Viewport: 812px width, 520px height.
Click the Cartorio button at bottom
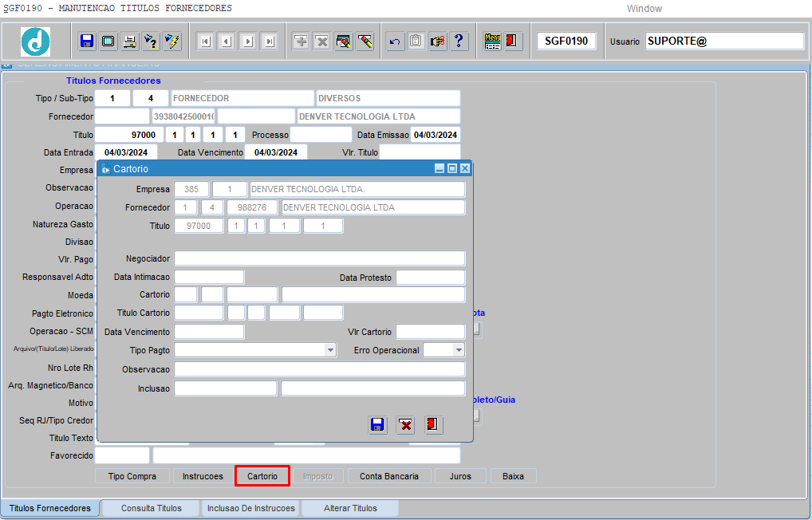(x=262, y=476)
